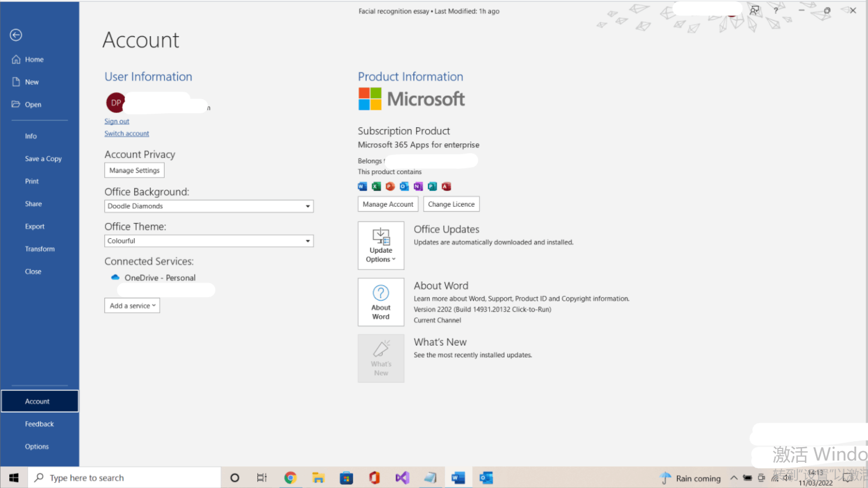Screen dimensions: 868x488
Task: Click the About Word button
Action: point(381,302)
